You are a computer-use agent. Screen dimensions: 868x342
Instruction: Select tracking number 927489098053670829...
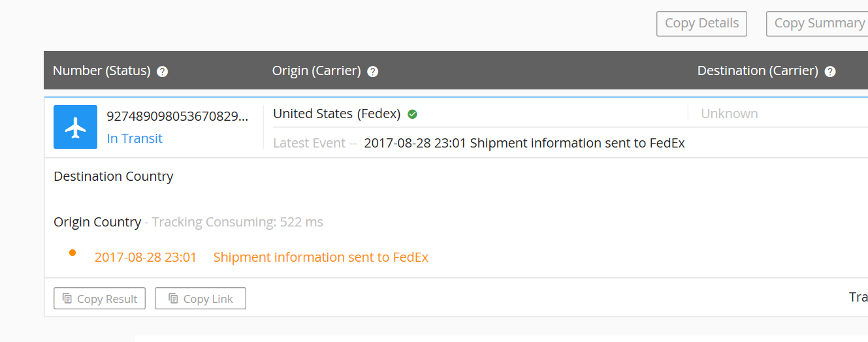178,116
